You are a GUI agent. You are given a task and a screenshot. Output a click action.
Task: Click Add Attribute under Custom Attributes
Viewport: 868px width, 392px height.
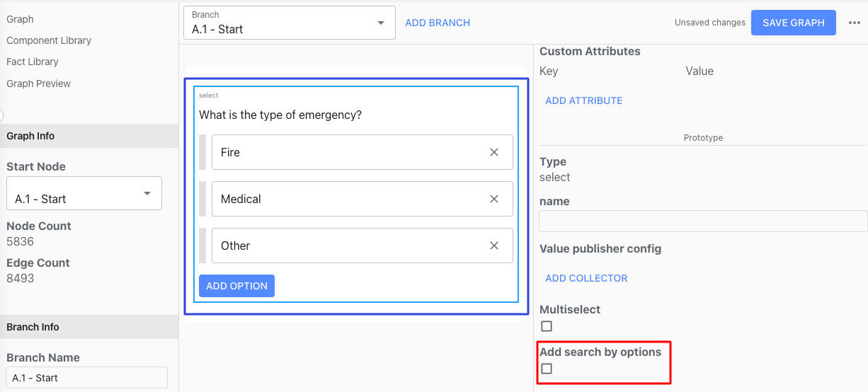[x=583, y=100]
